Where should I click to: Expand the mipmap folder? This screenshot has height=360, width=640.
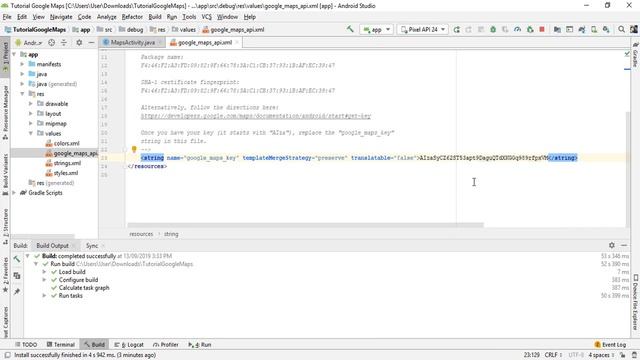pos(31,123)
